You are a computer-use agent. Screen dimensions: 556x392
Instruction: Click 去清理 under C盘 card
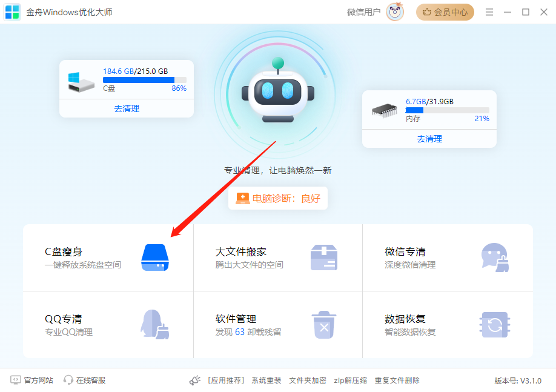coord(127,108)
